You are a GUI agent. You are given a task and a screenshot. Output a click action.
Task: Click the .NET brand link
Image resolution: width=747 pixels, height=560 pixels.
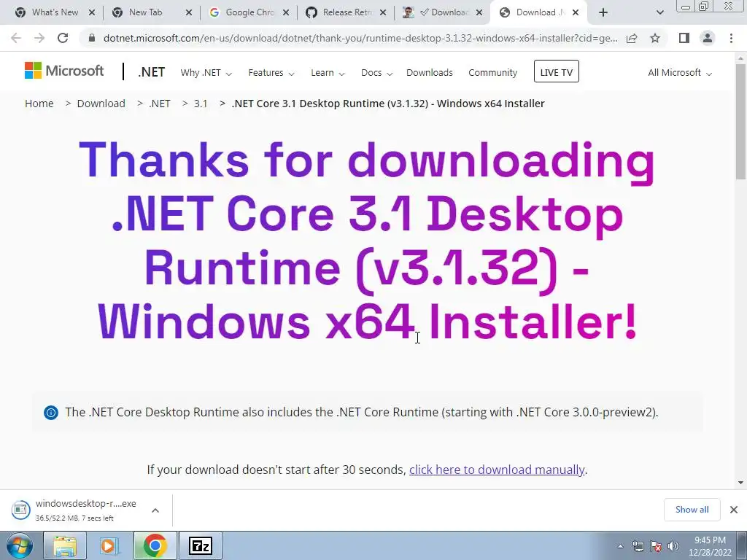click(152, 72)
